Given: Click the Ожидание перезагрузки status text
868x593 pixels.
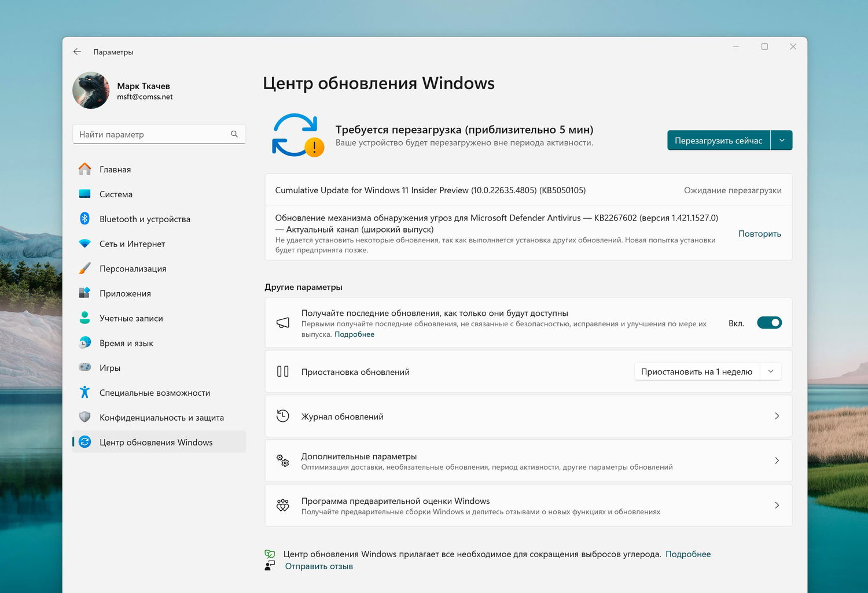Looking at the screenshot, I should click(x=733, y=190).
